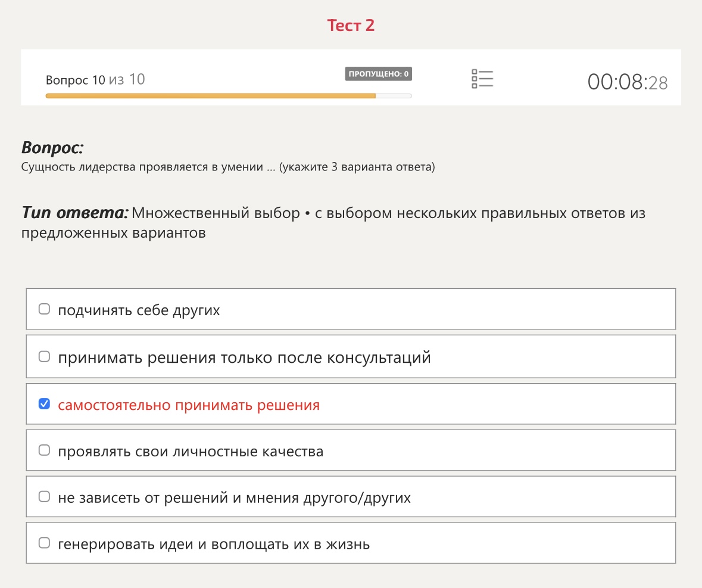Click the 'Вопрос 10 из 10' counter

click(x=95, y=80)
